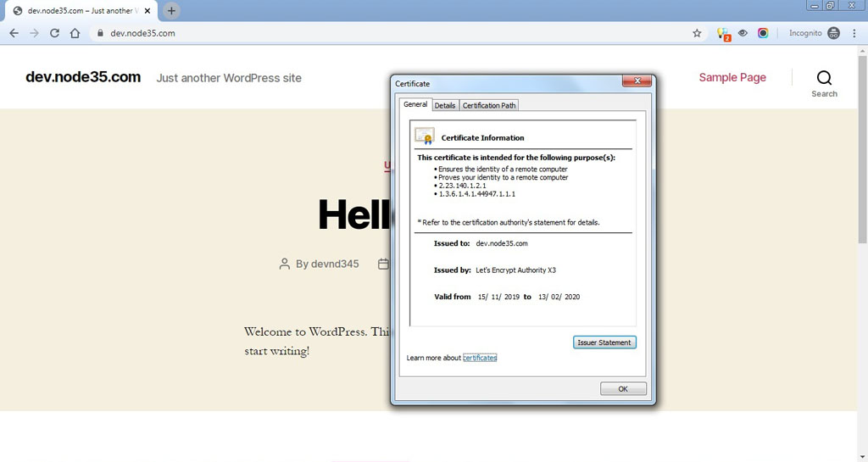Click the post date calendar icon
Image resolution: width=868 pixels, height=462 pixels.
(383, 264)
